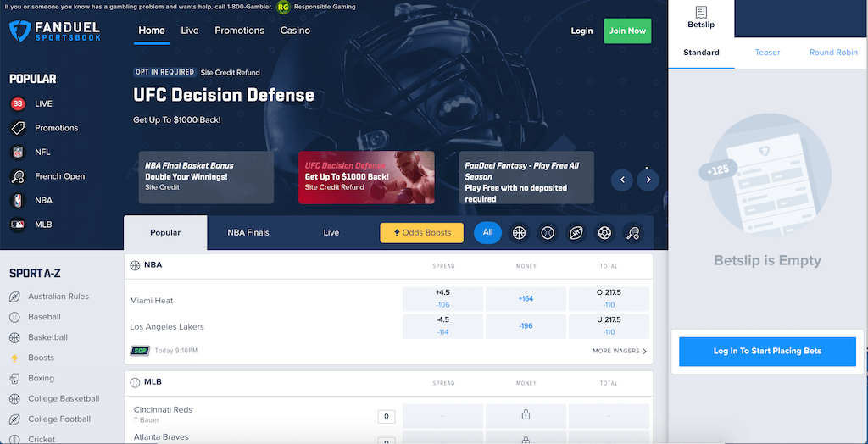Pick Miami Heat +164 moneyline
The height and width of the screenshot is (444, 868).
point(526,299)
